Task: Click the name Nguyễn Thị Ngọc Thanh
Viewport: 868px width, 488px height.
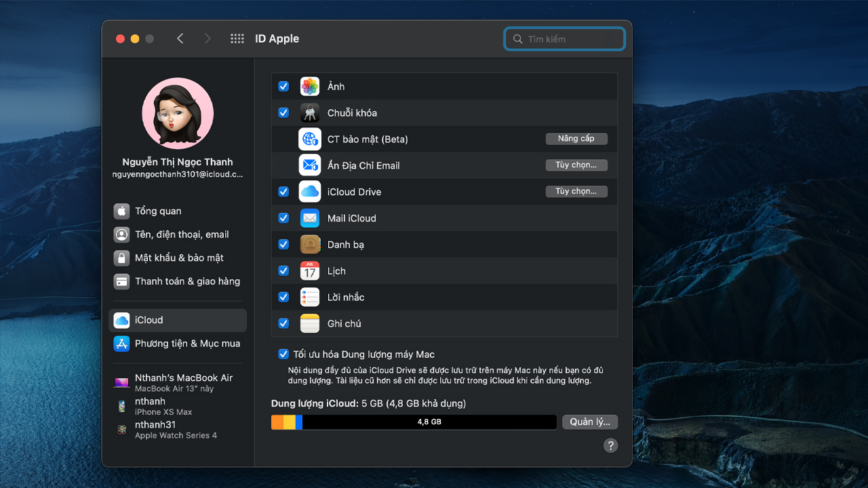Action: coord(178,162)
